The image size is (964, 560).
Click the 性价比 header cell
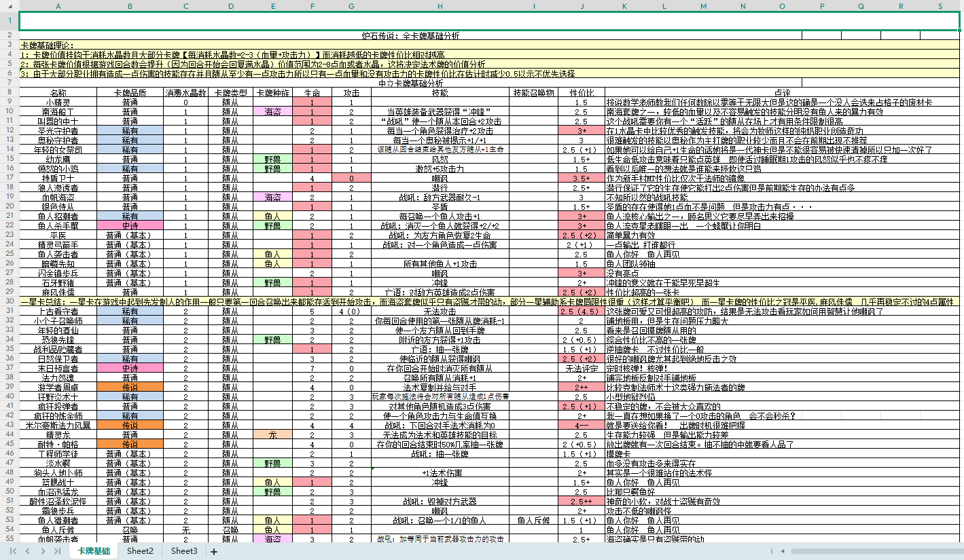pos(582,93)
